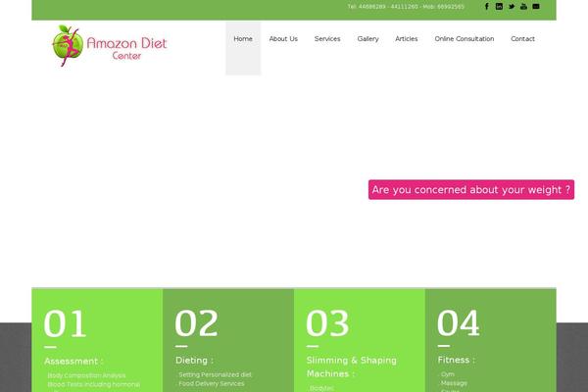The image size is (588, 392).
Task: Click the 'Gym' item under Fitness
Action: tap(448, 374)
